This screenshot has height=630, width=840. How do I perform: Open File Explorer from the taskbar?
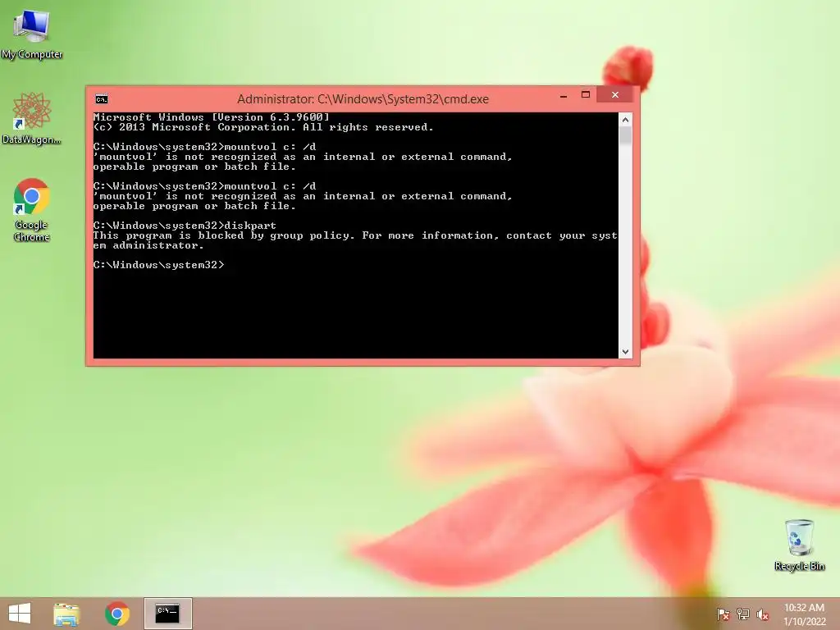pos(66,614)
